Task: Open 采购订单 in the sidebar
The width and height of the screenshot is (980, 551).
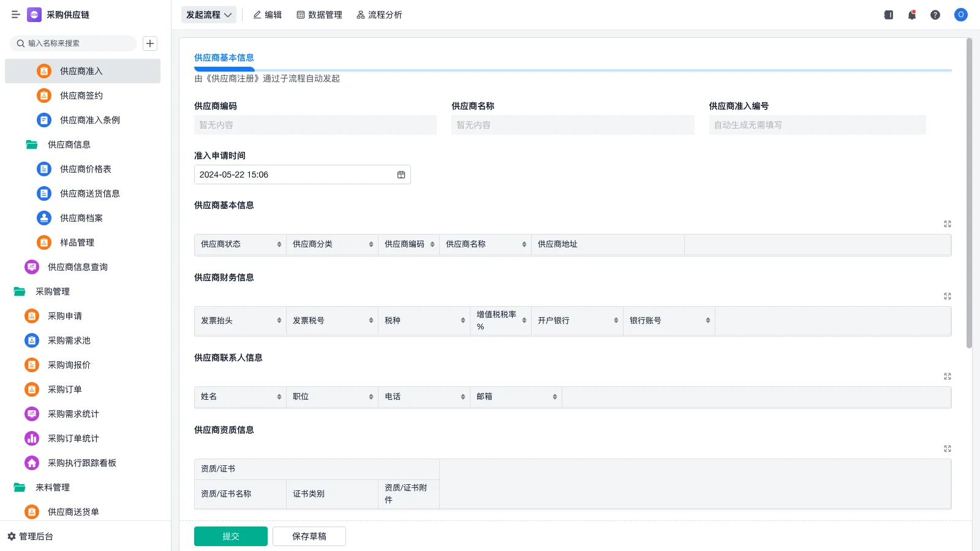Action: [83, 389]
